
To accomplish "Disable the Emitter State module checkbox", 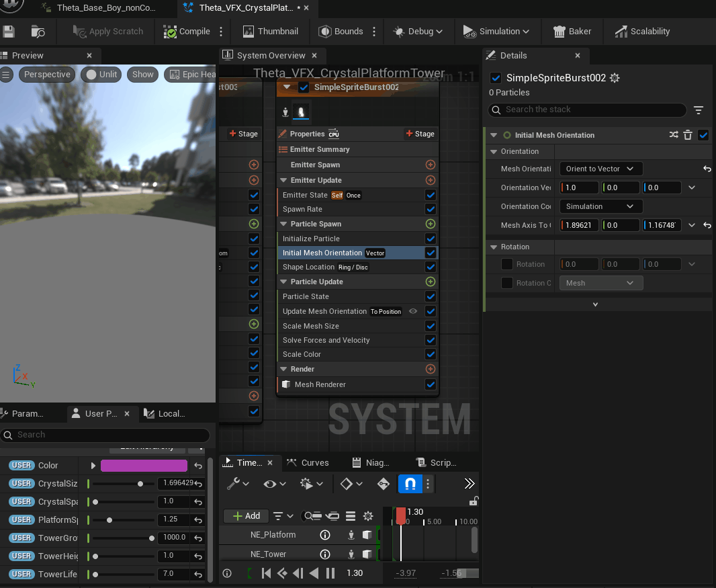I will coord(430,195).
